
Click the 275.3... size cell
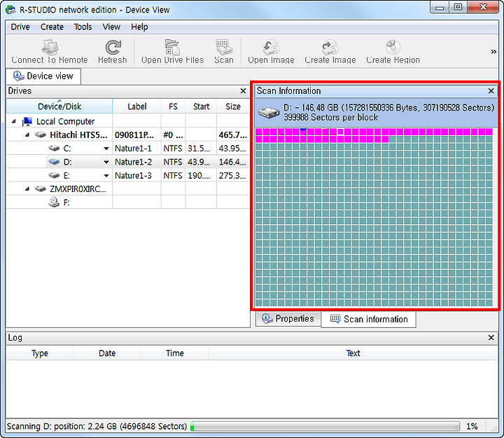tap(233, 175)
